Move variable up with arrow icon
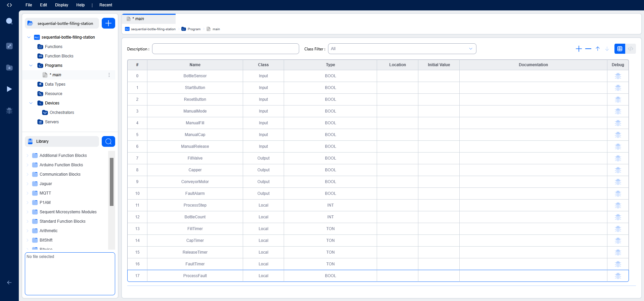Screen dimensions: 644x301 click(598, 49)
